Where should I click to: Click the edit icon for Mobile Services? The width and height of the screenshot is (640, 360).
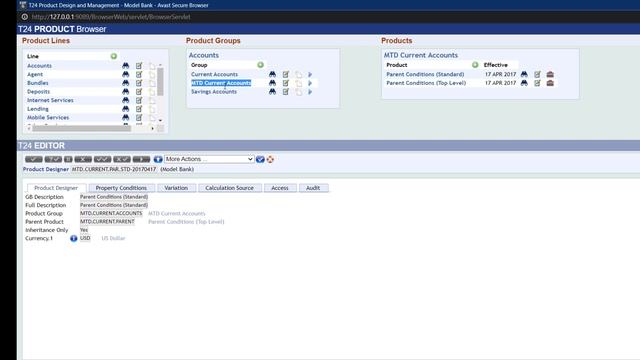coord(139,117)
